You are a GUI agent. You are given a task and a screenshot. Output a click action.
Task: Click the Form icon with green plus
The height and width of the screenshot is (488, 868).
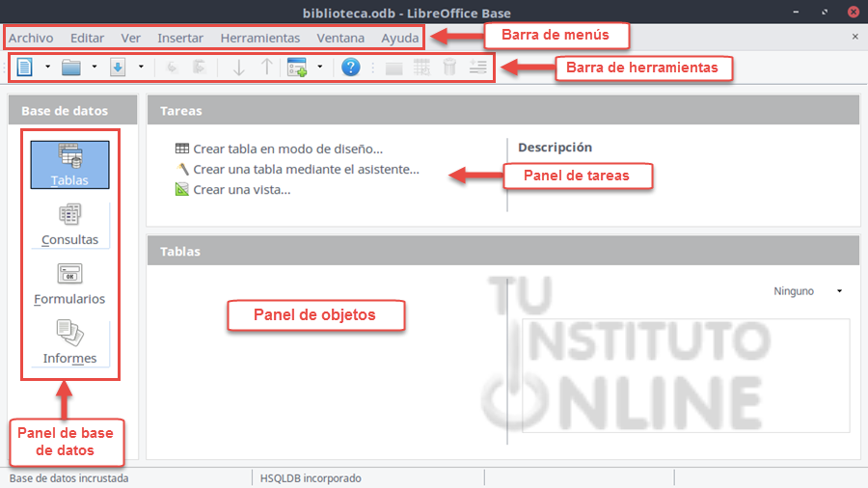click(x=297, y=68)
